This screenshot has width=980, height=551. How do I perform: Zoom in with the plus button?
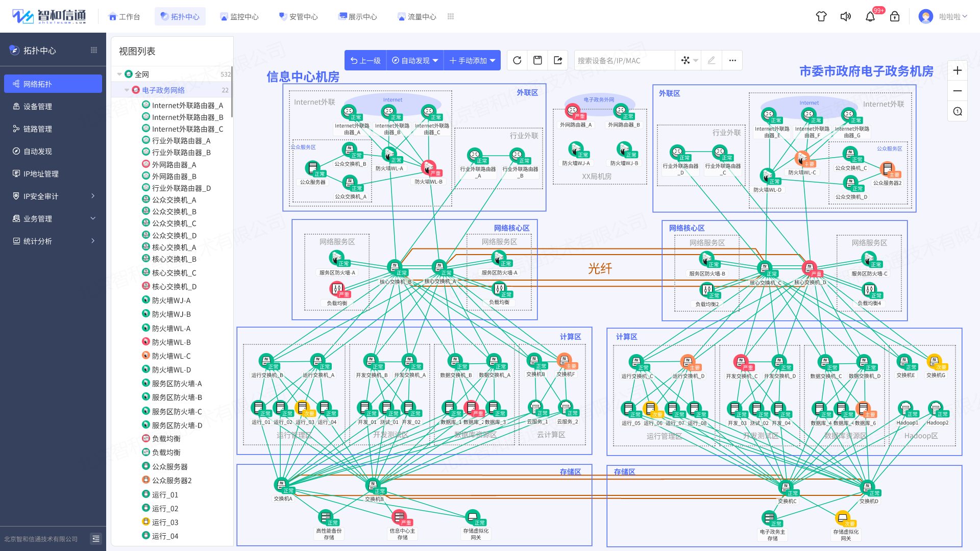958,70
